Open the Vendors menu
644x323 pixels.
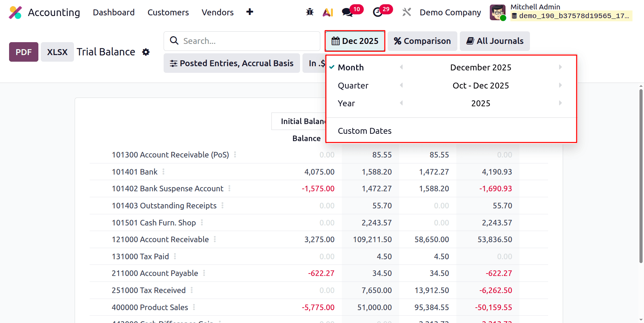pos(217,12)
